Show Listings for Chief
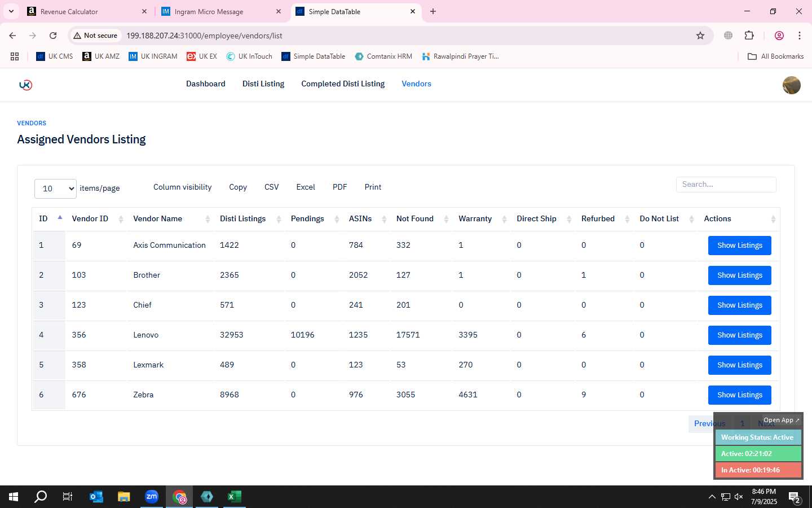812x508 pixels. [740, 305]
